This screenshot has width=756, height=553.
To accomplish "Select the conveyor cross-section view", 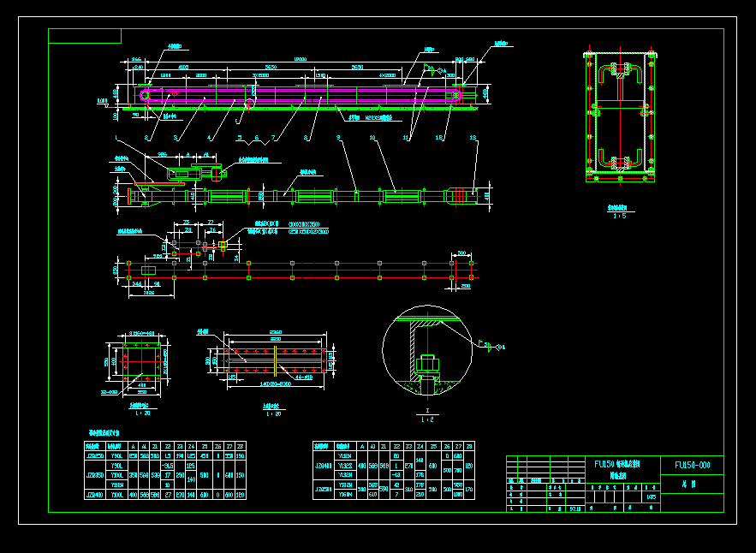I will (x=620, y=116).
